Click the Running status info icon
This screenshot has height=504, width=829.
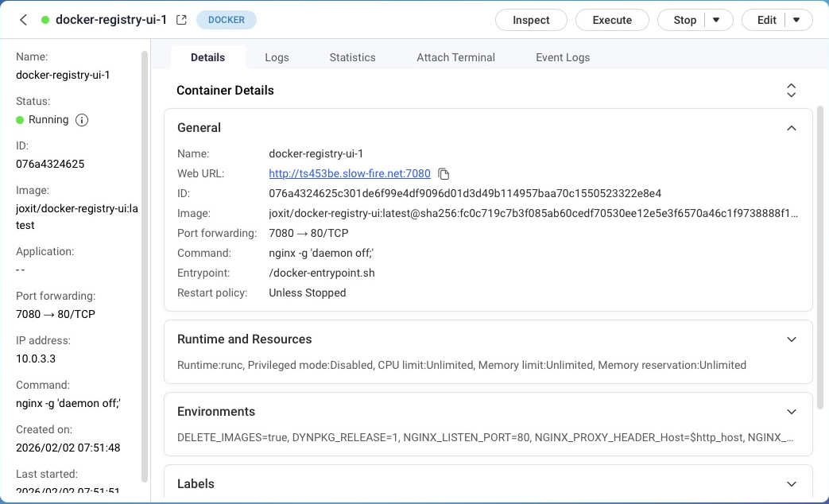tap(81, 120)
